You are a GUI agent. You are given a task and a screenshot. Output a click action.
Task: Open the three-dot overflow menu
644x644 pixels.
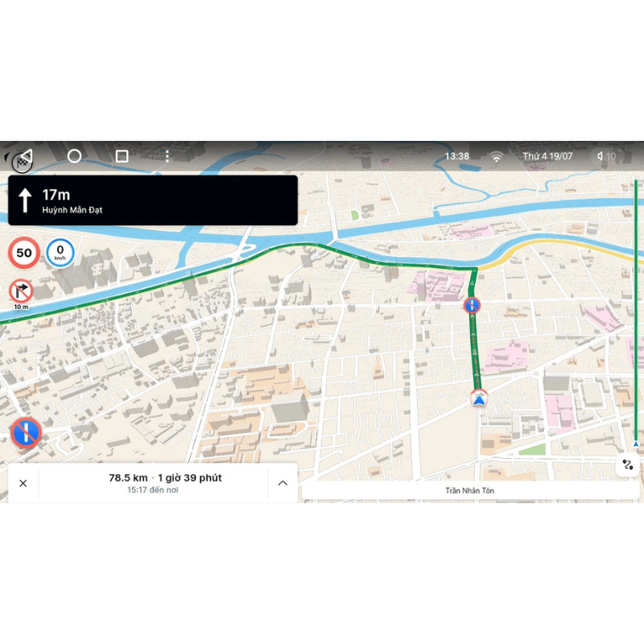[x=167, y=156]
